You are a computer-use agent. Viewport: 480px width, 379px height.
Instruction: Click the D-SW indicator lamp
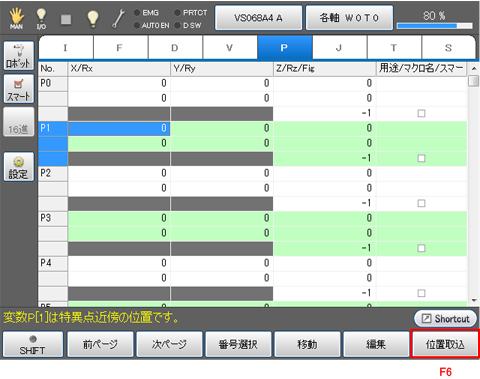point(177,25)
